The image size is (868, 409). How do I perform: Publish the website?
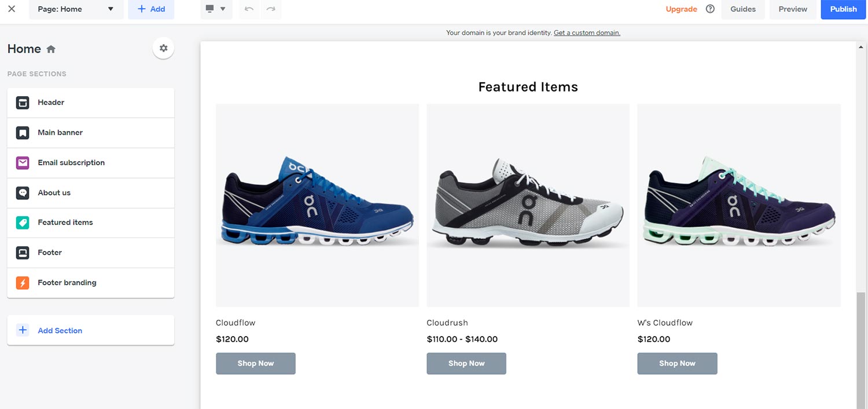pyautogui.click(x=843, y=9)
